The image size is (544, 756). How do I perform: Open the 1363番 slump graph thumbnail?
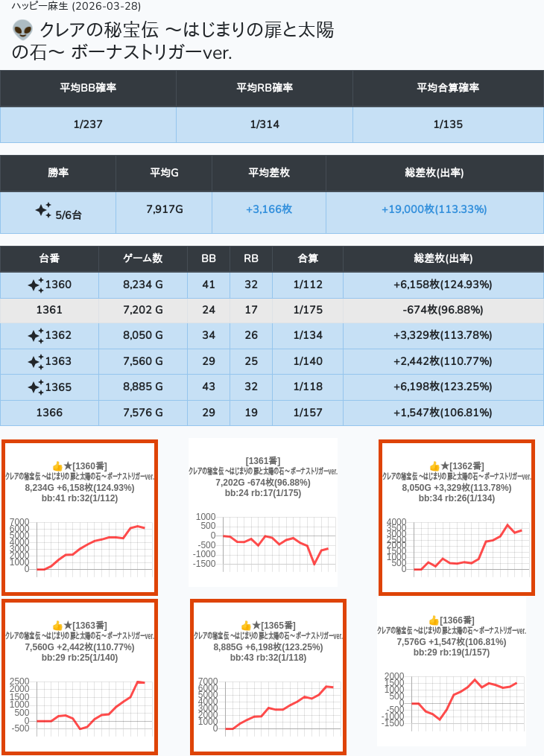click(x=79, y=676)
